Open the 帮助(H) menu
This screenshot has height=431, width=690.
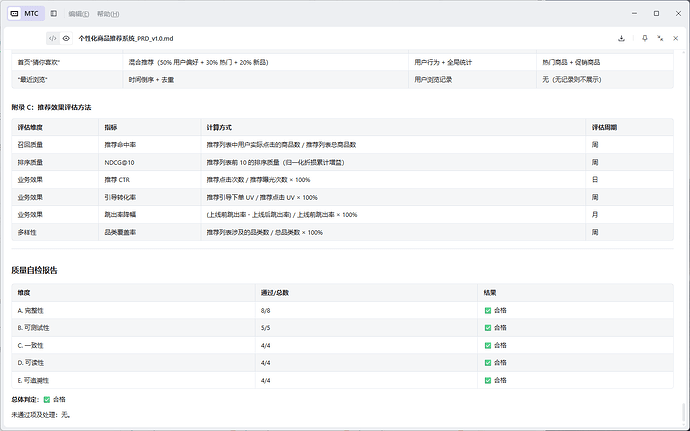click(x=108, y=14)
